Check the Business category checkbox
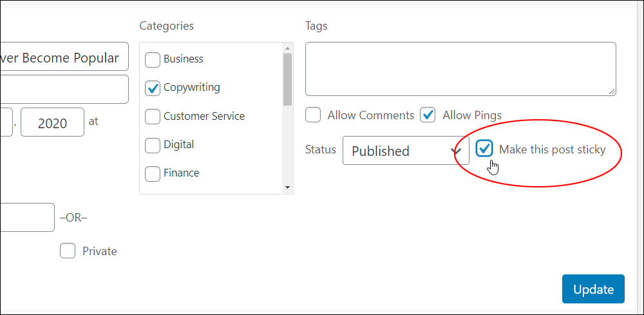The image size is (644, 315). (x=153, y=60)
